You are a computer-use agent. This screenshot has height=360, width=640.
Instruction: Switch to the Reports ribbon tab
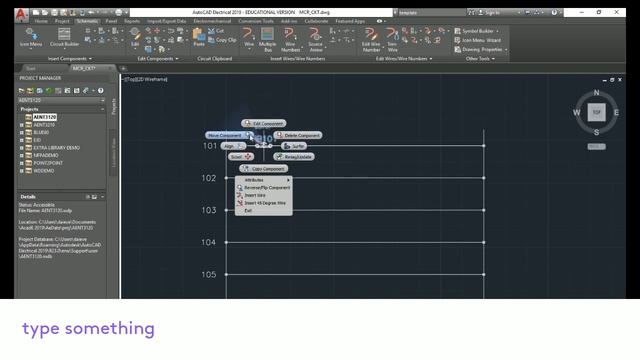point(132,21)
